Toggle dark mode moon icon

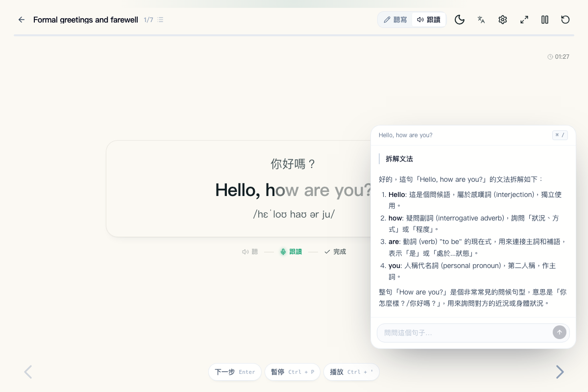[x=460, y=20]
